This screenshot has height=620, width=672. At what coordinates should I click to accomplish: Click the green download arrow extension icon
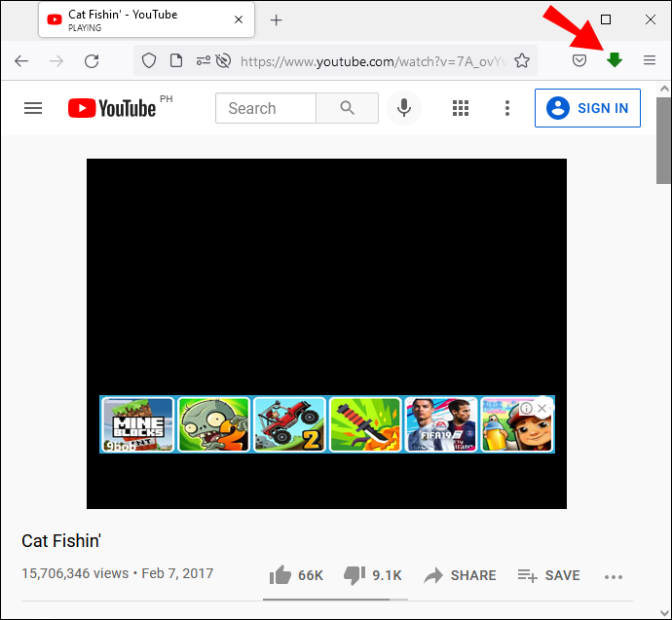(x=615, y=60)
